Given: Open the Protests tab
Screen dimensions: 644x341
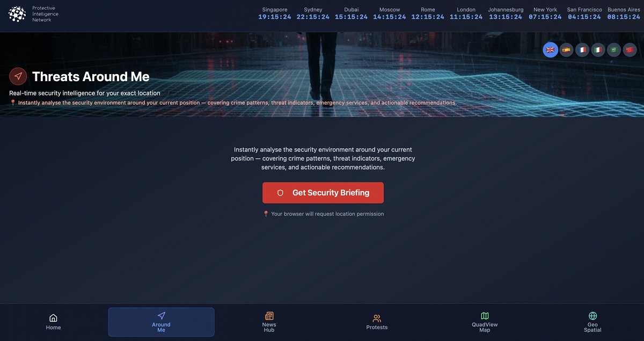Looking at the screenshot, I should click(x=377, y=322).
